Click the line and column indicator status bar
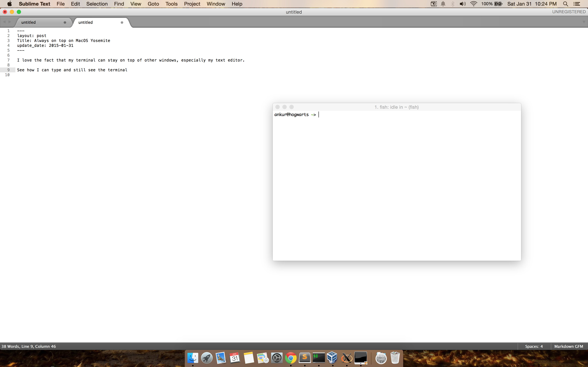 [28, 346]
